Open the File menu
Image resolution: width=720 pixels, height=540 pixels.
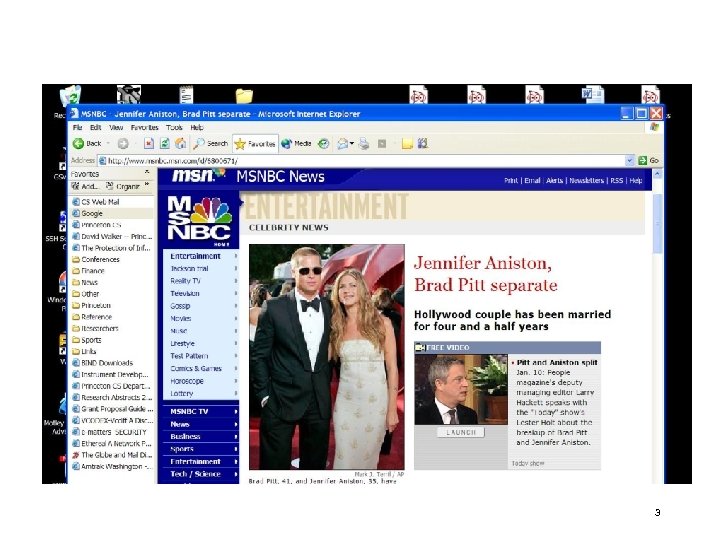coord(77,127)
